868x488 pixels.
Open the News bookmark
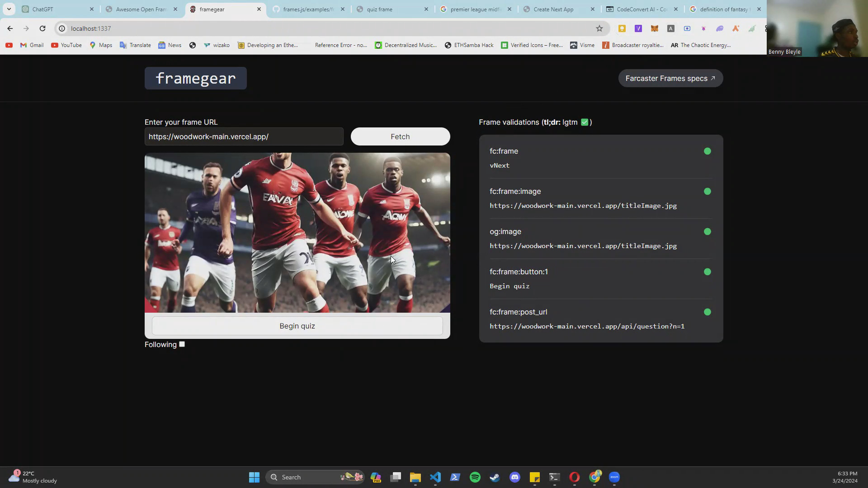(170, 45)
